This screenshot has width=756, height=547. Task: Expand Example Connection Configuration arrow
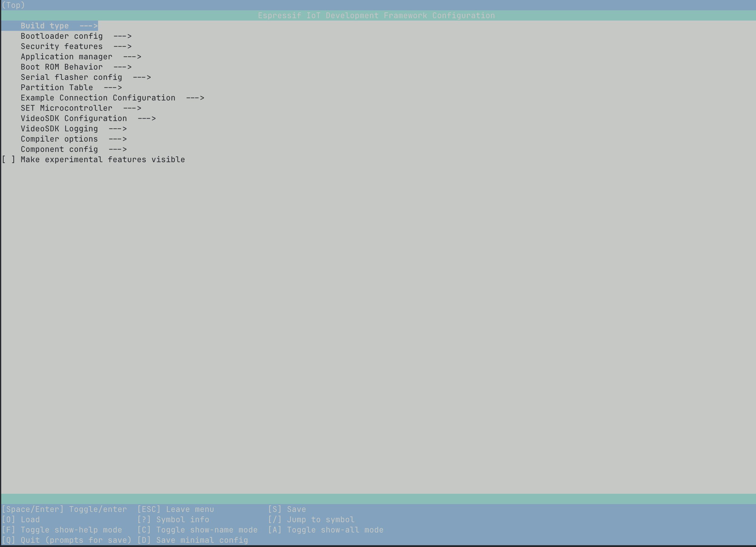click(x=195, y=98)
